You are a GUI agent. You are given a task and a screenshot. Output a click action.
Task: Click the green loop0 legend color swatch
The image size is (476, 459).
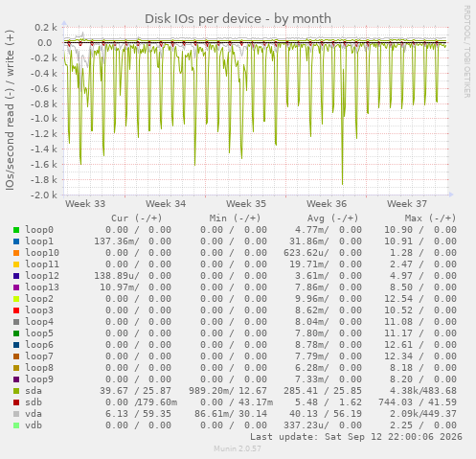pyautogui.click(x=16, y=230)
